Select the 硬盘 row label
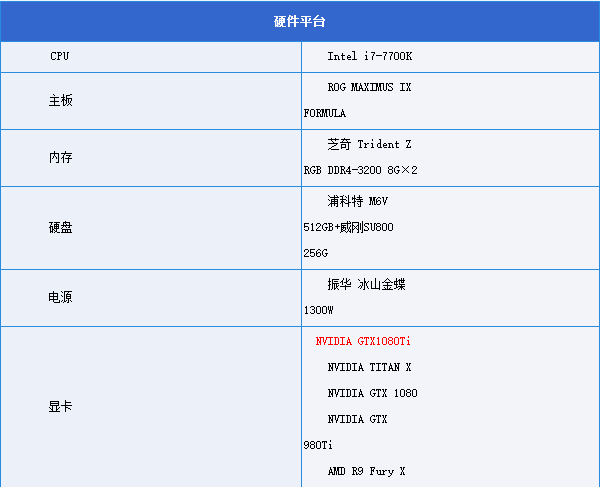This screenshot has height=487, width=600. click(x=60, y=228)
